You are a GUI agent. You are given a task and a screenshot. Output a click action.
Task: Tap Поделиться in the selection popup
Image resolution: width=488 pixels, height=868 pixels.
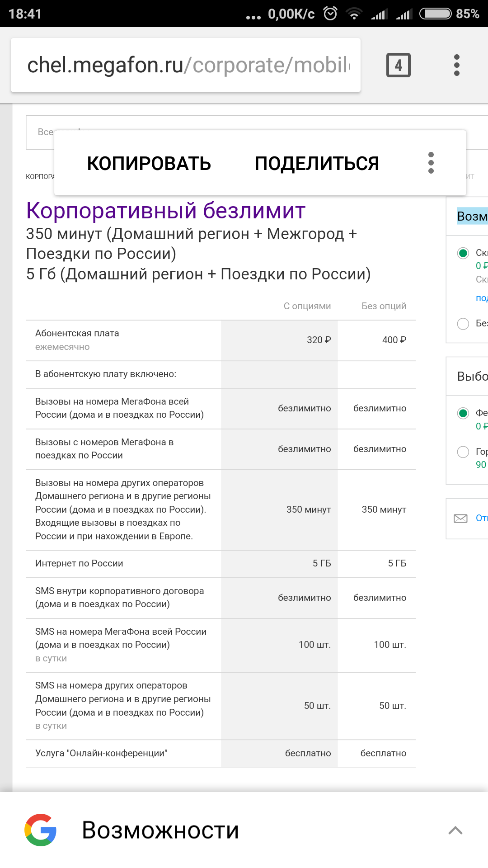click(x=316, y=164)
